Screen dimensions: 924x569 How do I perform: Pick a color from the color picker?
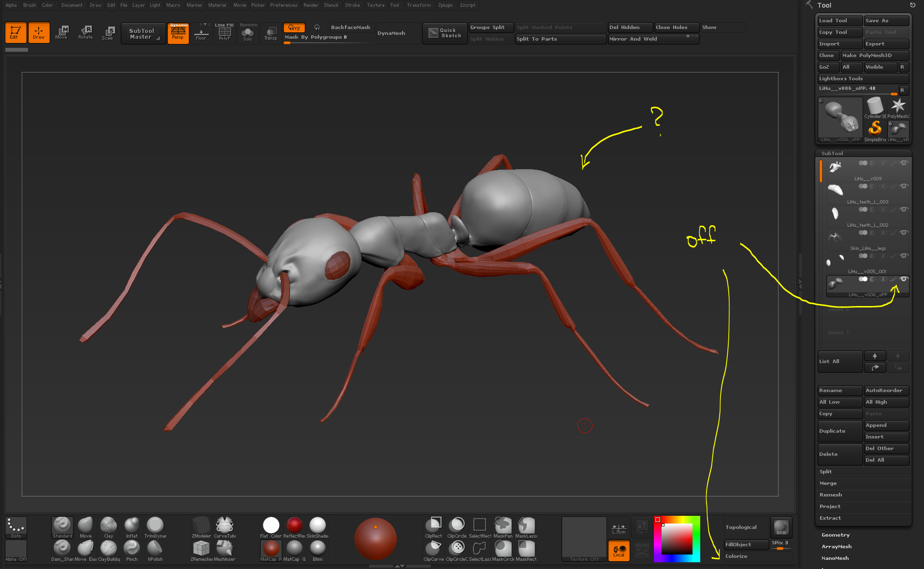[677, 539]
